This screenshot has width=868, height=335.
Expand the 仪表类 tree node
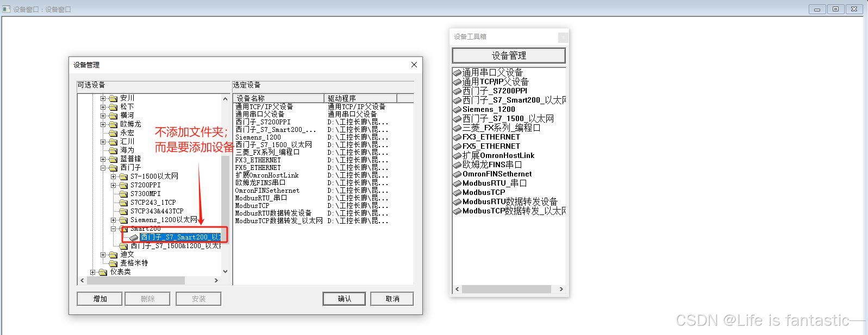click(93, 272)
